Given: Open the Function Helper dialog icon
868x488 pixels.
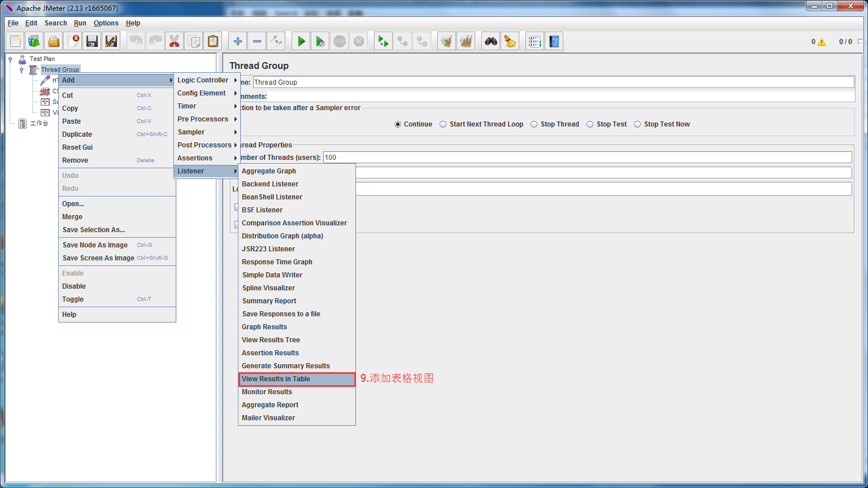Looking at the screenshot, I should tap(535, 41).
